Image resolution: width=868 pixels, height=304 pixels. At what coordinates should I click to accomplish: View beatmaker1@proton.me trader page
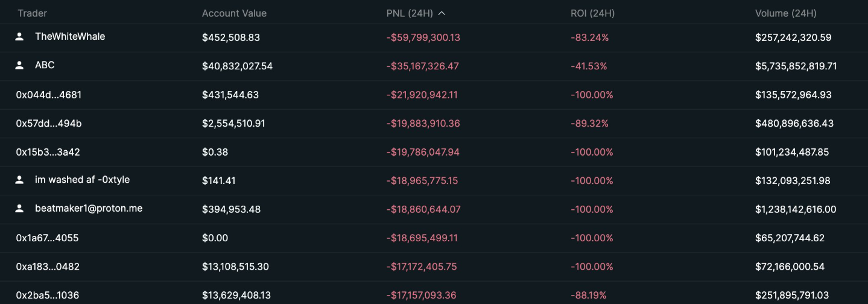coord(89,209)
